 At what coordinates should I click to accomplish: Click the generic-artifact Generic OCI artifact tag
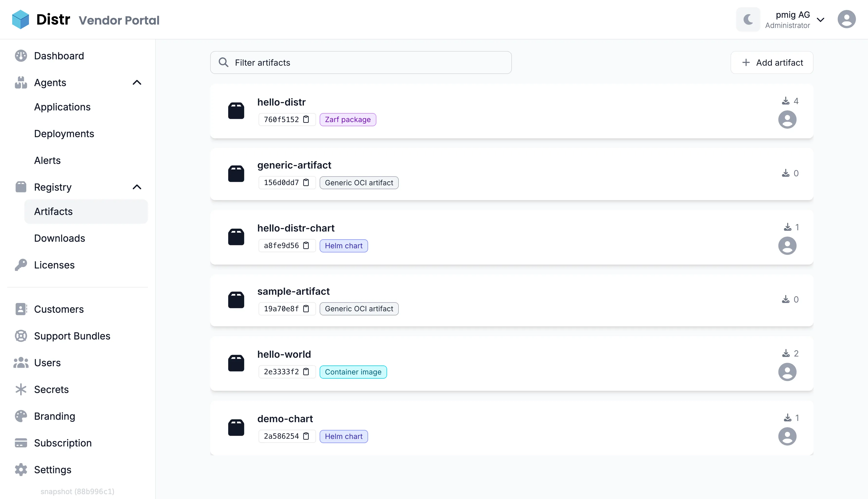[x=359, y=183]
